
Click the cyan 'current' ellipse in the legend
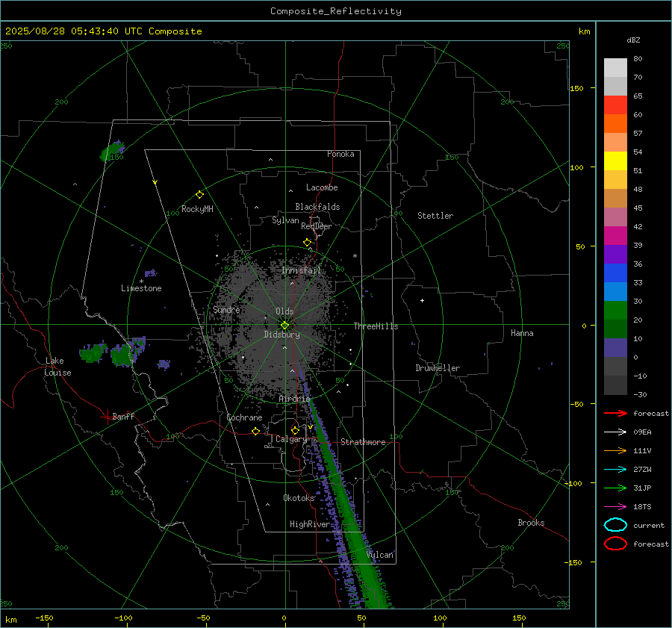615,525
